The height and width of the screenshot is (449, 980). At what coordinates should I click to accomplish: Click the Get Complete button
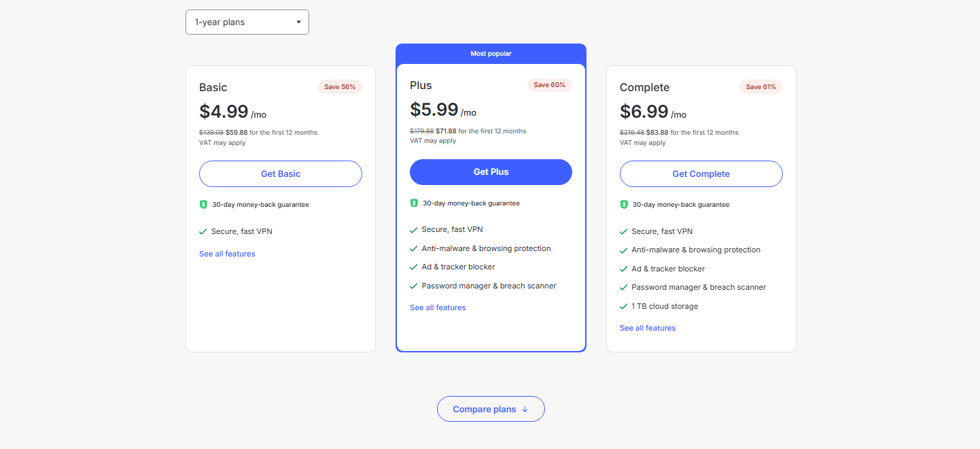click(701, 174)
